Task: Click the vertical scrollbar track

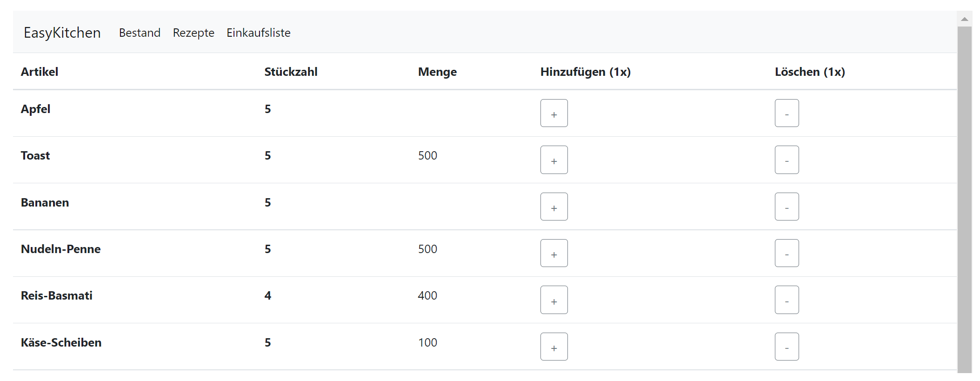Action: click(965, 200)
